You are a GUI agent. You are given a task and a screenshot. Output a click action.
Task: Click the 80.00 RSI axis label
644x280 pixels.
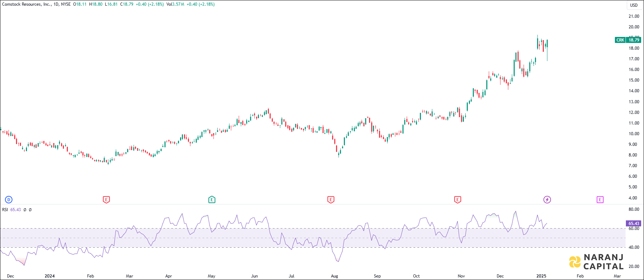634,209
